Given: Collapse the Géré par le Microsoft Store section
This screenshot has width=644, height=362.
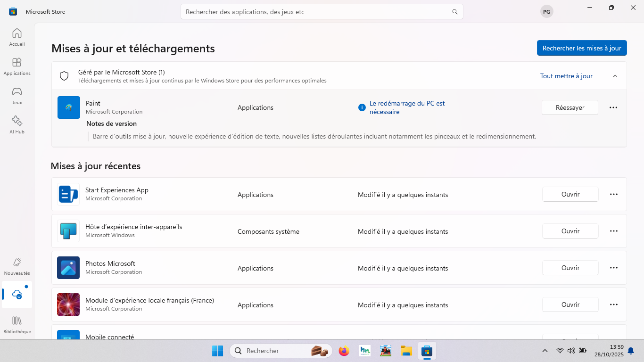Looking at the screenshot, I should (x=615, y=76).
